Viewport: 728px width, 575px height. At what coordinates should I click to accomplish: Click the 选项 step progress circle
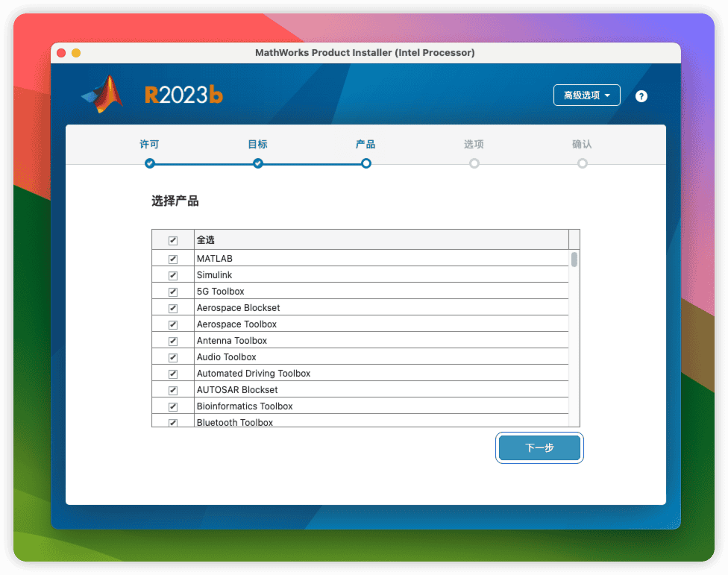[474, 163]
